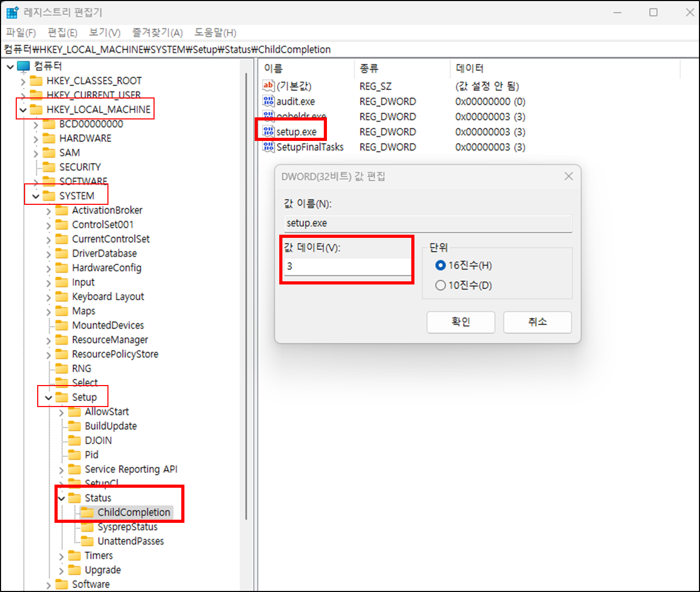Select the Software key at tree bottom

tap(91, 584)
